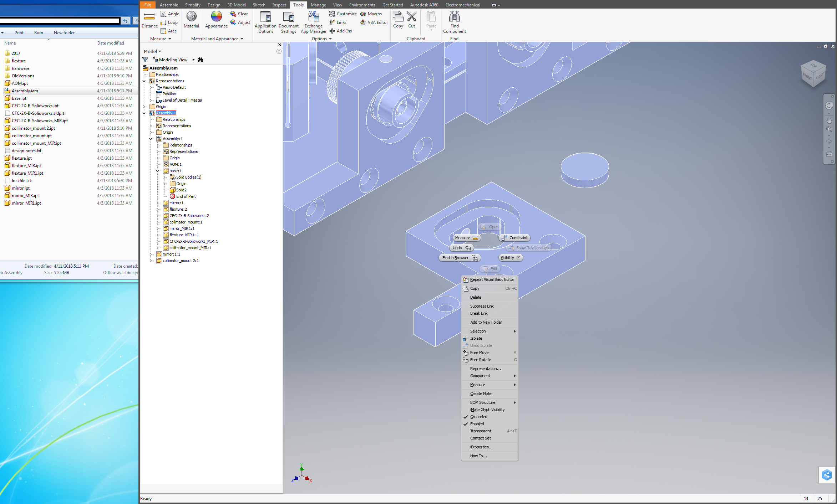Toggle Visibility in the marking menu
The height and width of the screenshot is (504, 837).
coord(510,258)
